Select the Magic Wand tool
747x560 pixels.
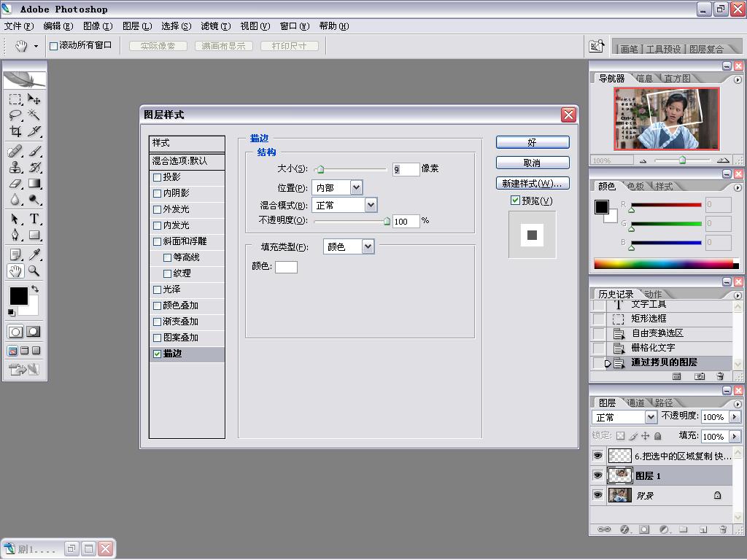(x=34, y=114)
